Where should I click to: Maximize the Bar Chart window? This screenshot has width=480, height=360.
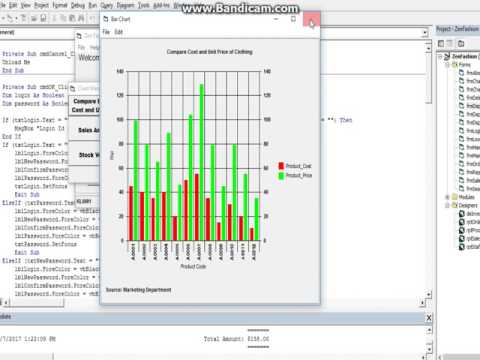[293, 19]
